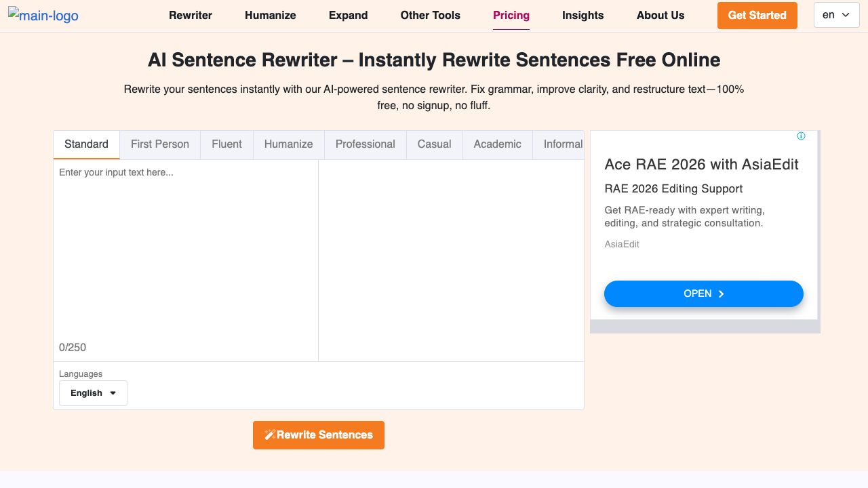The image size is (868, 488).
Task: Navigate to Other Tools in the menu
Action: (430, 15)
